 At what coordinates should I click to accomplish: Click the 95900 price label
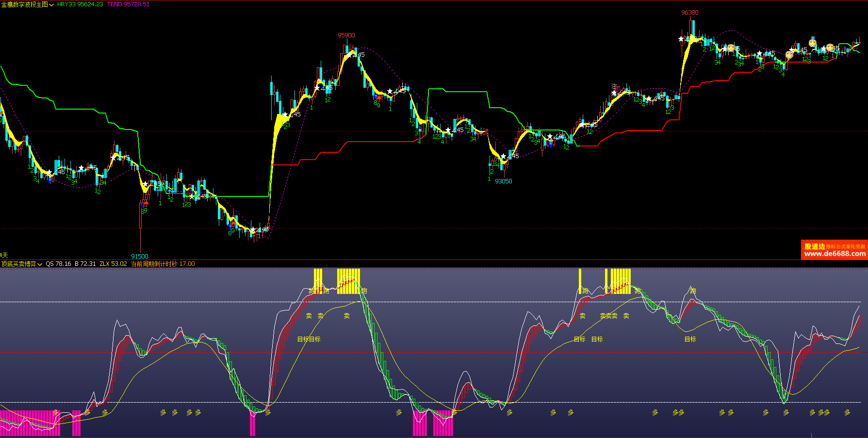click(x=346, y=35)
